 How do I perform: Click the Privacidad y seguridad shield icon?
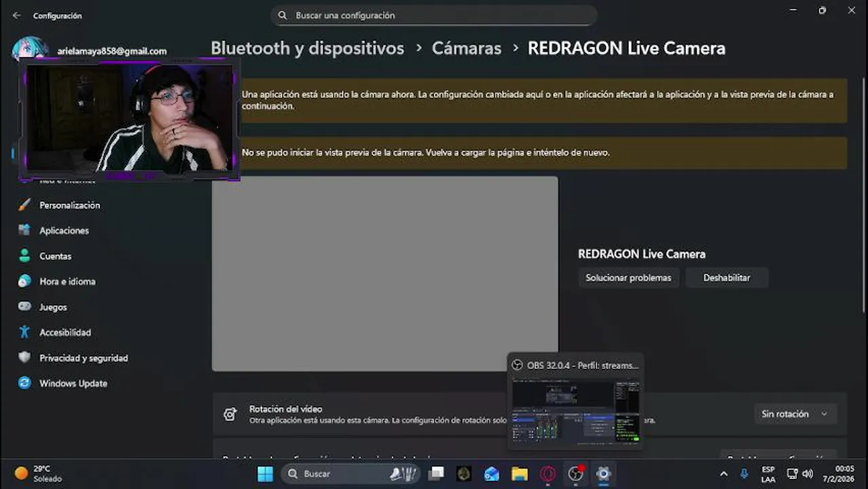tap(24, 358)
